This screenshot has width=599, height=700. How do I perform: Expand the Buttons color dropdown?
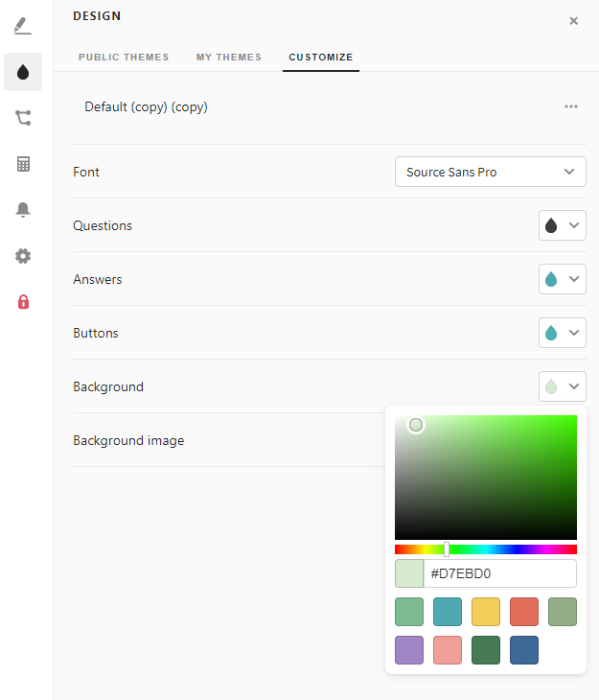(x=563, y=334)
